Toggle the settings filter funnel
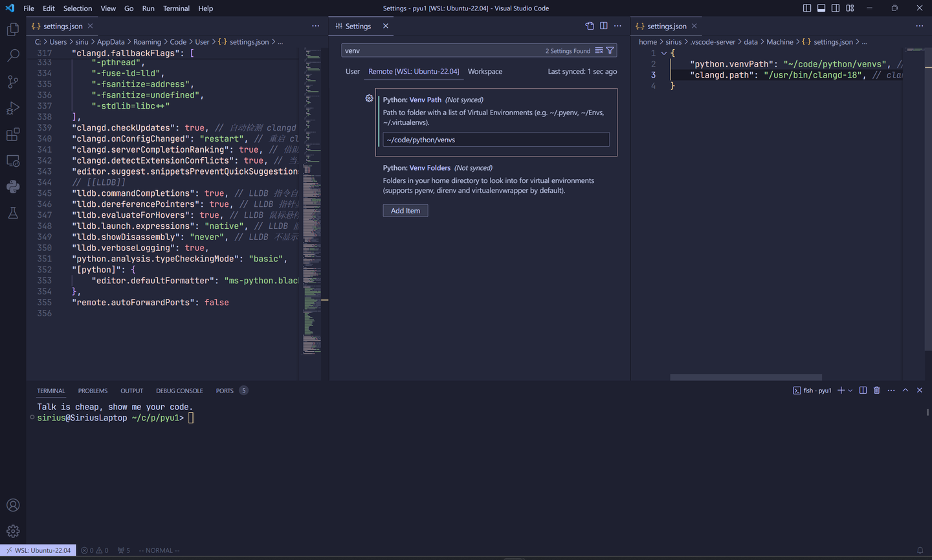Viewport: 932px width, 560px height. point(609,50)
